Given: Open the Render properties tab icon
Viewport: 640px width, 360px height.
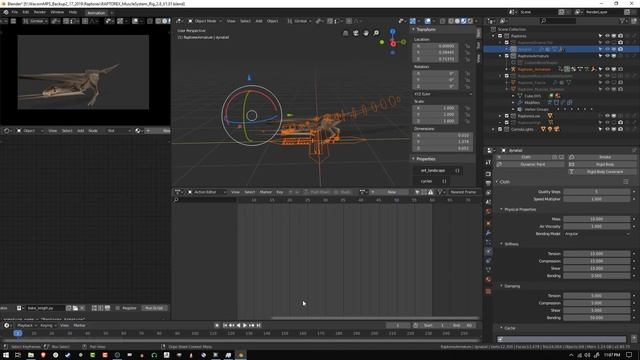Looking at the screenshot, I should coord(488,174).
